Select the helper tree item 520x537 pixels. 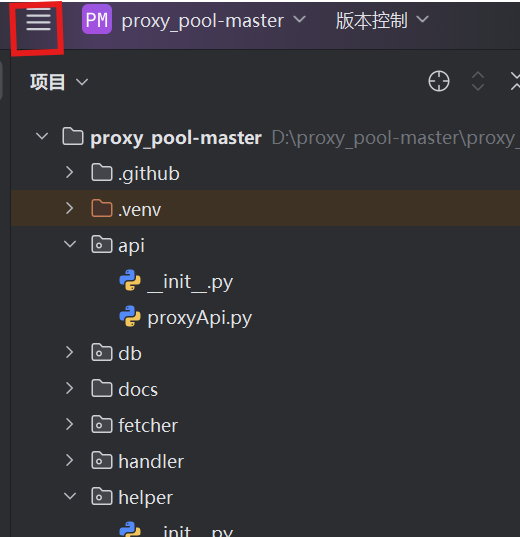146,498
